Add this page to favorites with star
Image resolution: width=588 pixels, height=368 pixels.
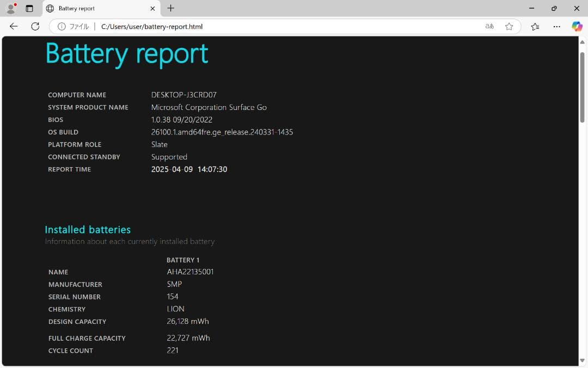(x=509, y=26)
